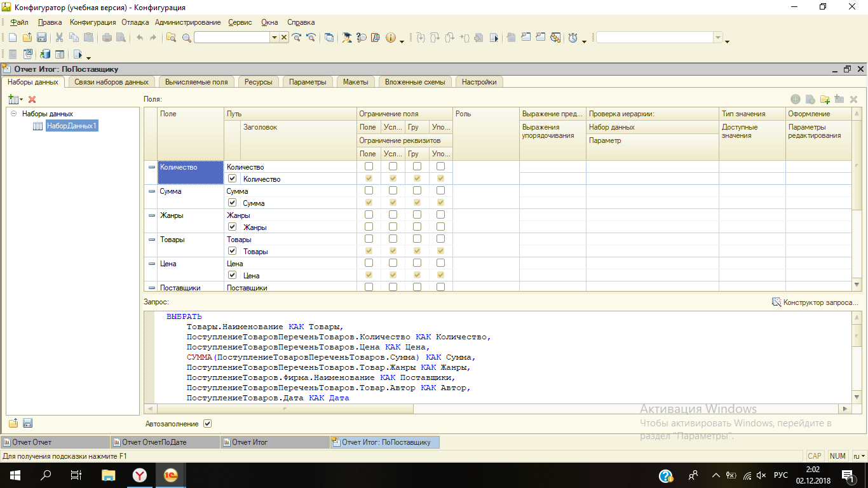The image size is (868, 488).
Task: Select НаборДанных1 in the data sets tree
Action: (x=72, y=126)
